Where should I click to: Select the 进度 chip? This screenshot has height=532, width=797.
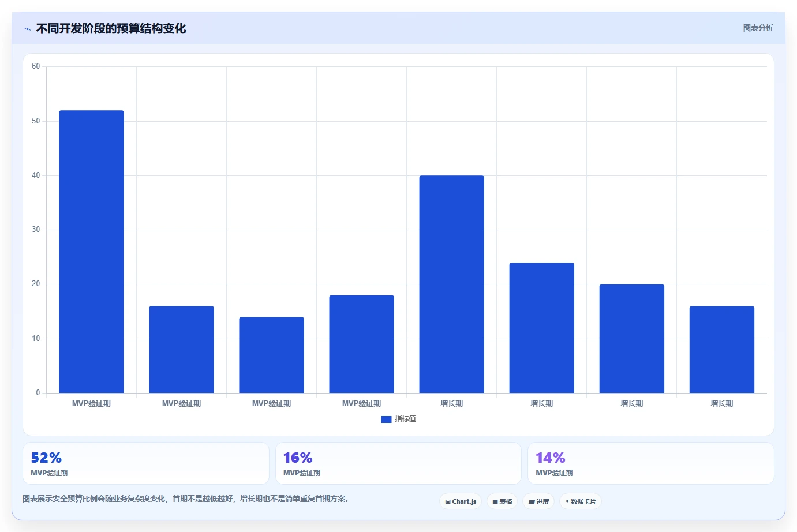point(538,501)
